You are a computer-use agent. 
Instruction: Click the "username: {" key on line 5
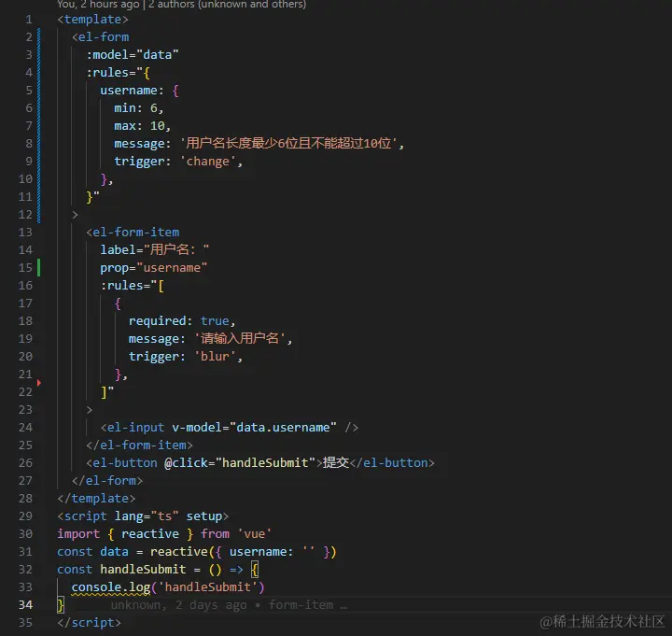(x=140, y=91)
